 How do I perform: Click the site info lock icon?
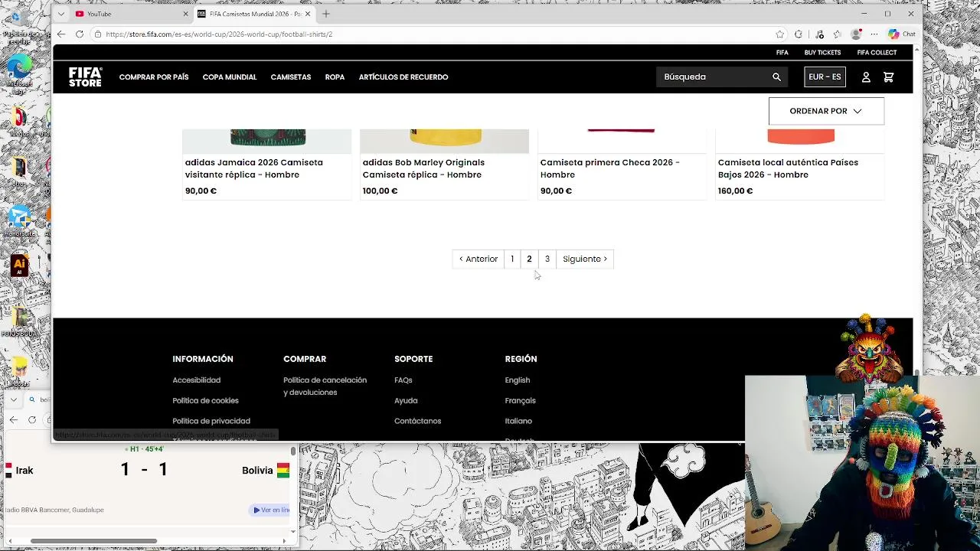[x=97, y=34]
